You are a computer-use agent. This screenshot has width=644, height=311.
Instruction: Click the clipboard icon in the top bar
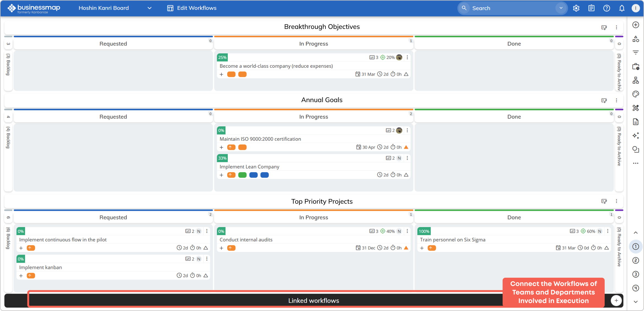pyautogui.click(x=591, y=8)
